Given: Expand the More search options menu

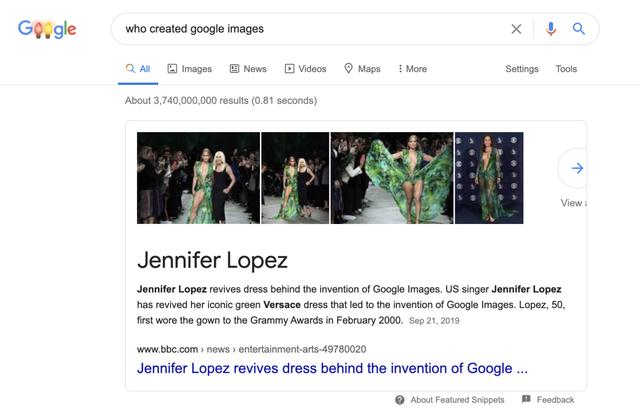Looking at the screenshot, I should pyautogui.click(x=413, y=69).
